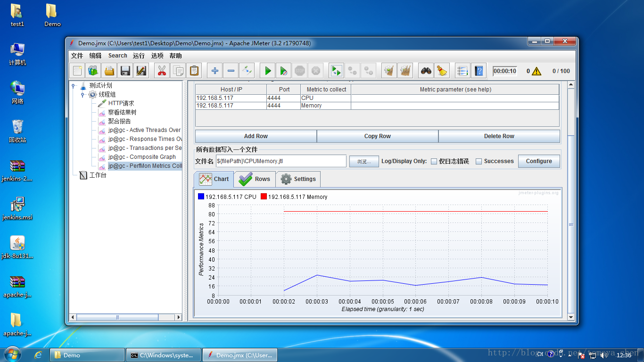Screen dimensions: 644x362
Task: Click the Save As pencil icon
Action: [141, 71]
